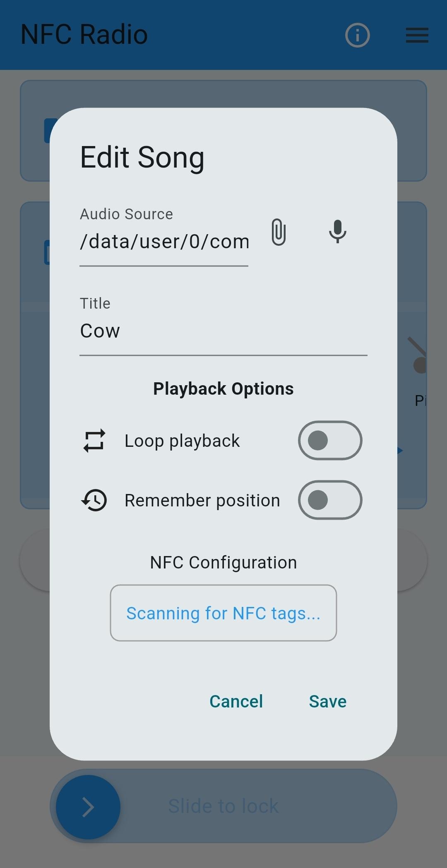Click the Title field containing Cow
447x868 pixels.
[x=223, y=331]
